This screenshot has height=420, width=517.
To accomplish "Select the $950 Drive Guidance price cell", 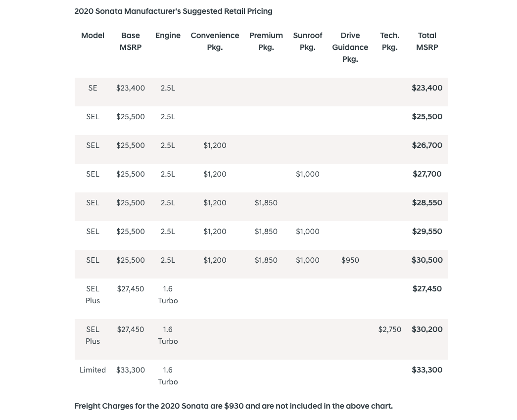I will pos(350,260).
